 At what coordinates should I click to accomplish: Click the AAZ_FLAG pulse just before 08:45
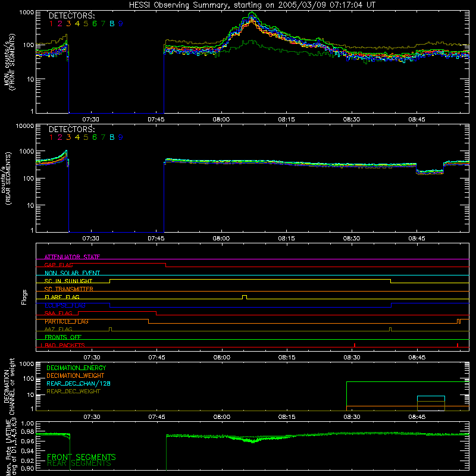point(390,330)
